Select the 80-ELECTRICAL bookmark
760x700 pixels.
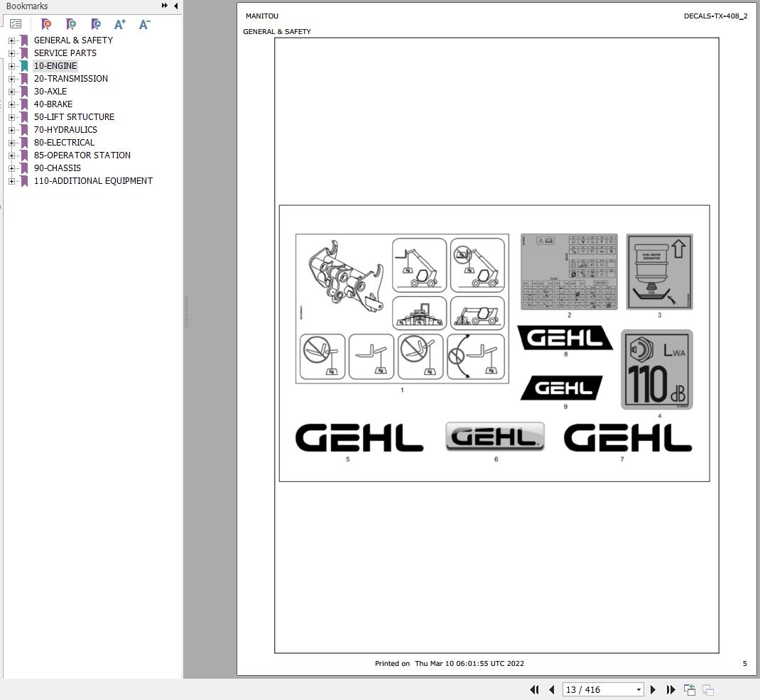(64, 143)
